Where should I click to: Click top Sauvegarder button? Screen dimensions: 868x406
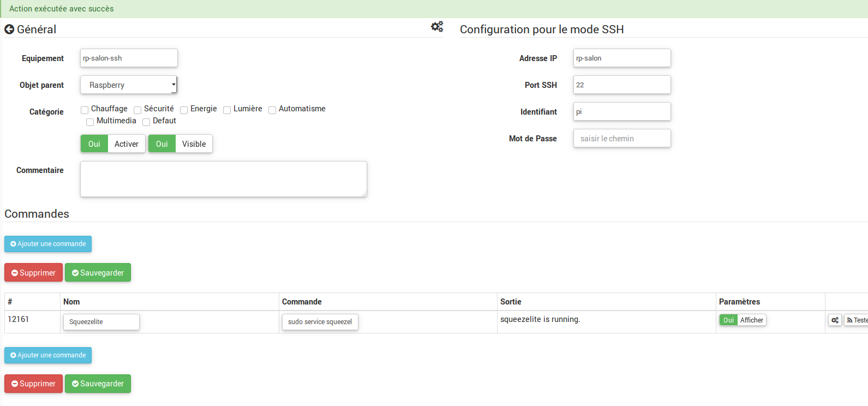click(98, 273)
